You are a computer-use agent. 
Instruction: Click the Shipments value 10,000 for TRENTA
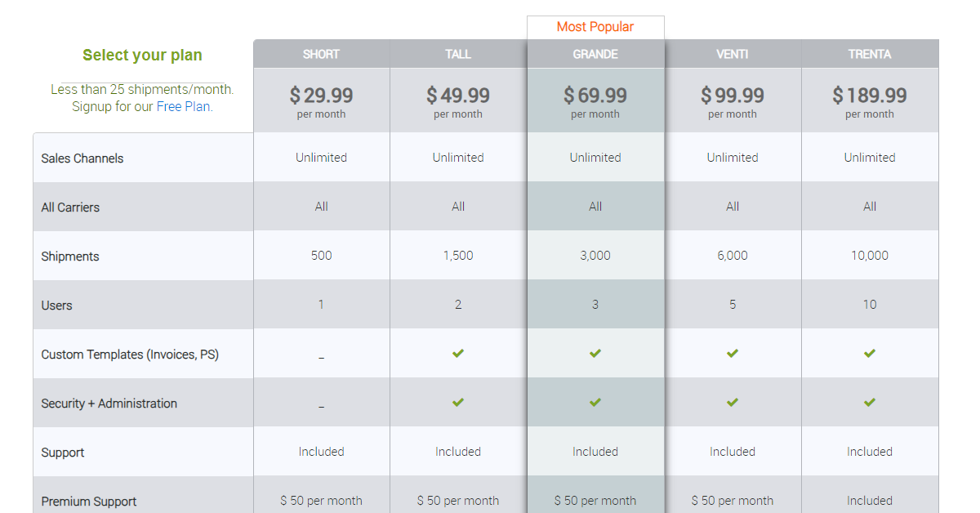click(870, 255)
